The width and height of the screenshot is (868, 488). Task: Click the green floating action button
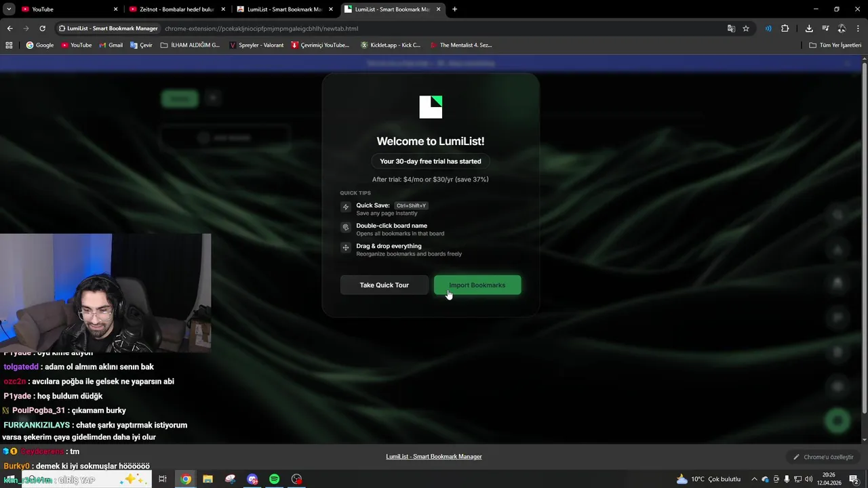[x=837, y=420]
